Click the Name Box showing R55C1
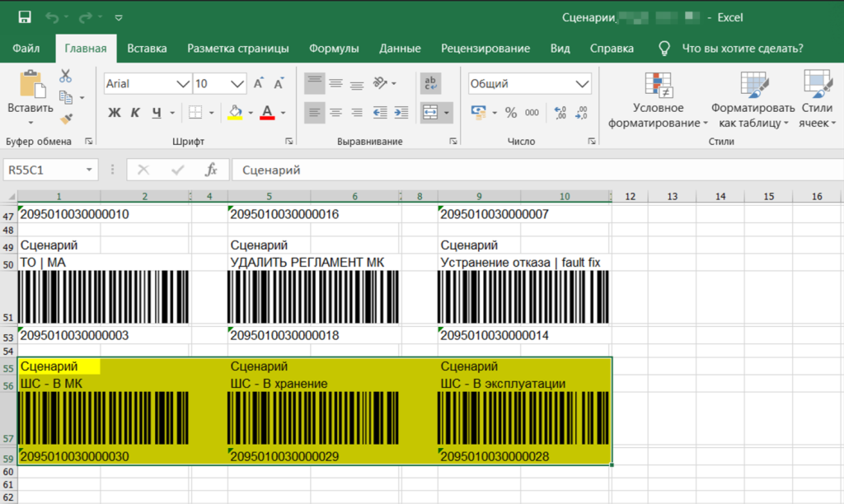Viewport: 844px width, 504px height. coord(50,170)
